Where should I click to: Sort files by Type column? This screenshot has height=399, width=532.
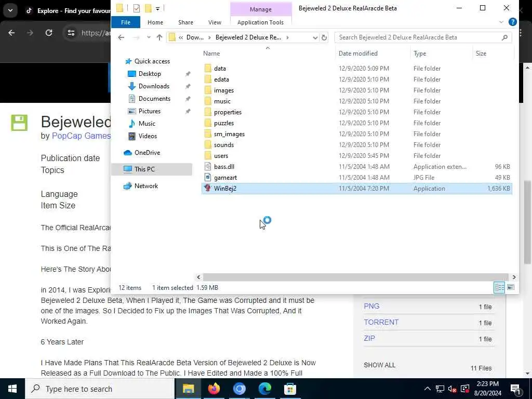(420, 54)
